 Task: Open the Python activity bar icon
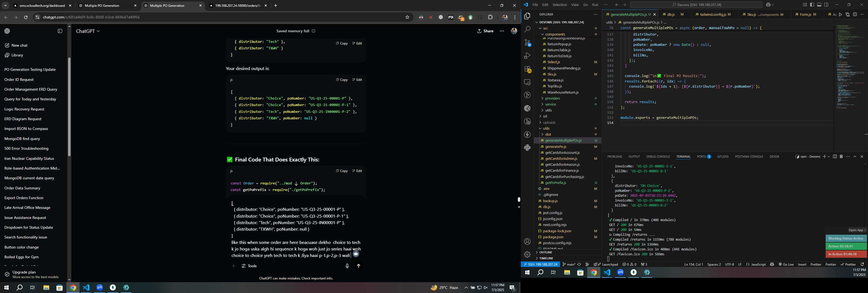click(527, 148)
